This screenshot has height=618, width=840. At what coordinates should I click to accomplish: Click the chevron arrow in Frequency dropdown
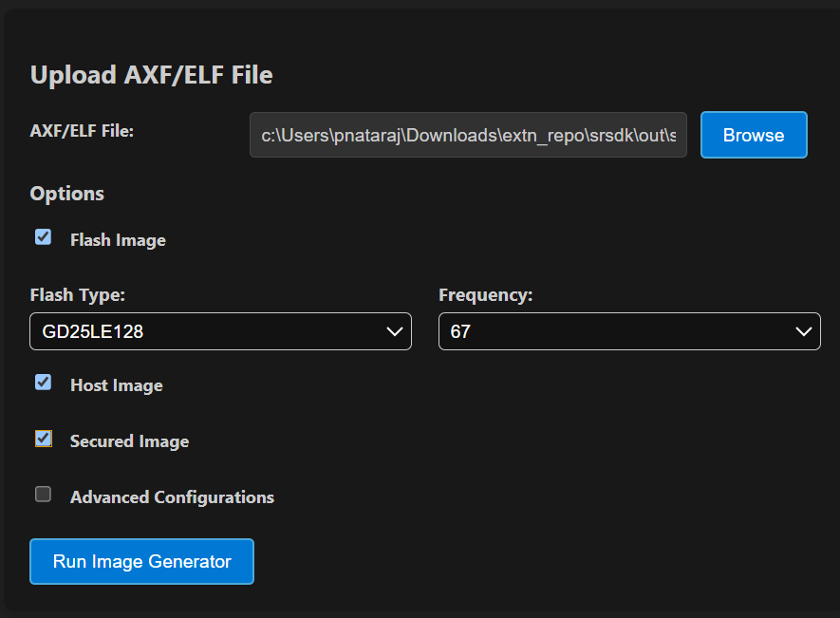point(804,331)
